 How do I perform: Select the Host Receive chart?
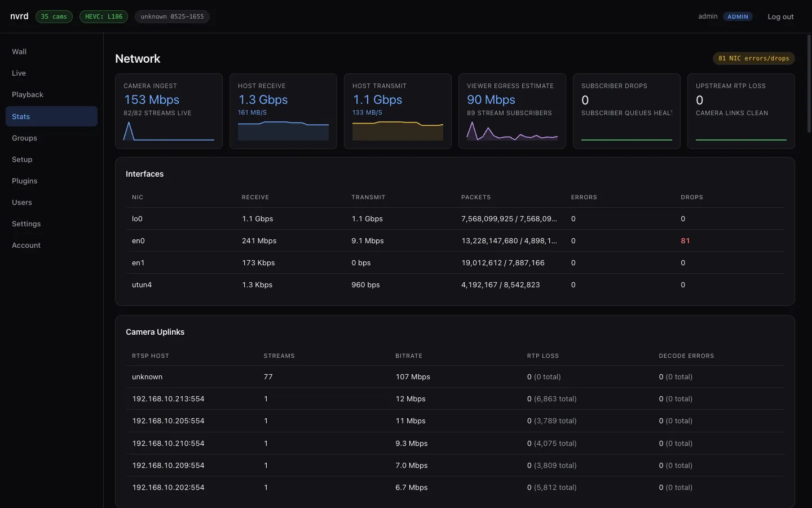283,130
